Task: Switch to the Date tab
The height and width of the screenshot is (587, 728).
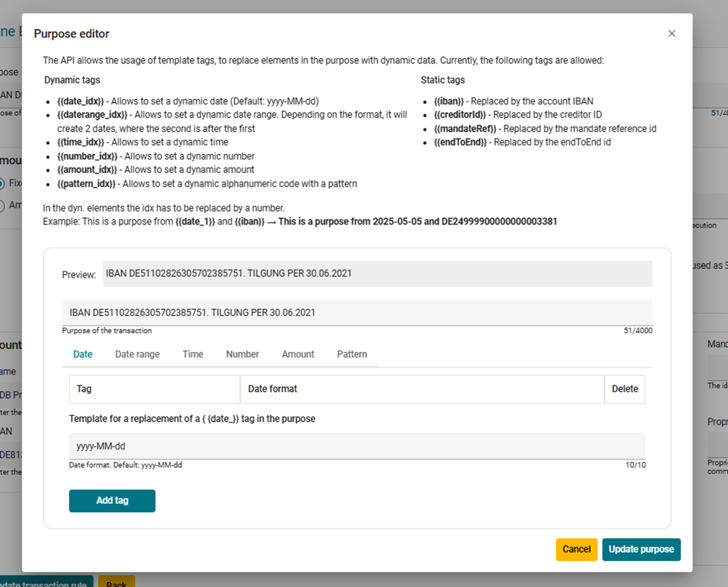Action: click(x=83, y=354)
